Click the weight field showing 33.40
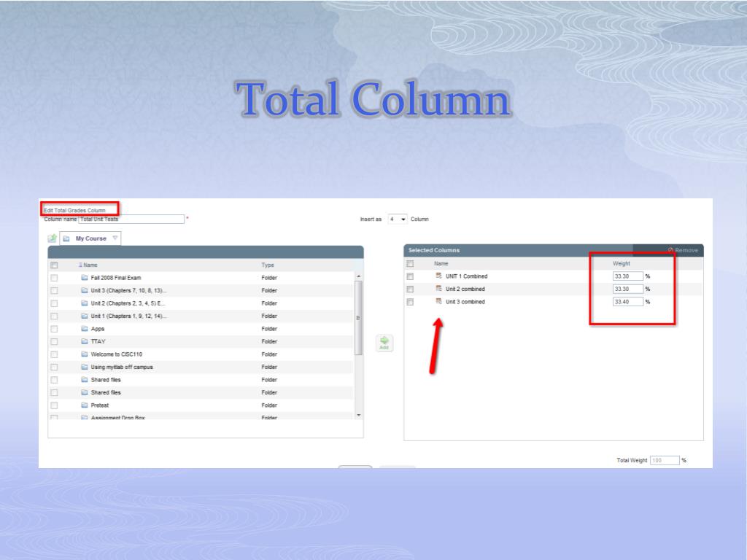 pos(627,302)
